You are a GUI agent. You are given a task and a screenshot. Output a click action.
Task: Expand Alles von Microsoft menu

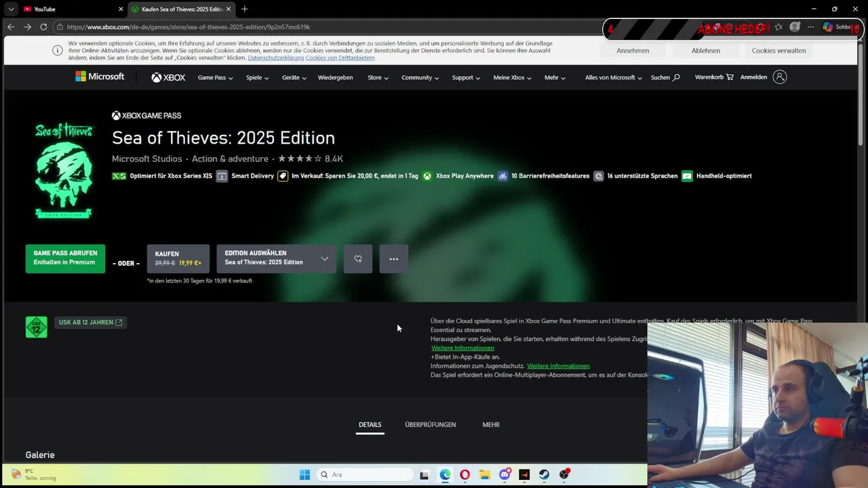pyautogui.click(x=613, y=77)
